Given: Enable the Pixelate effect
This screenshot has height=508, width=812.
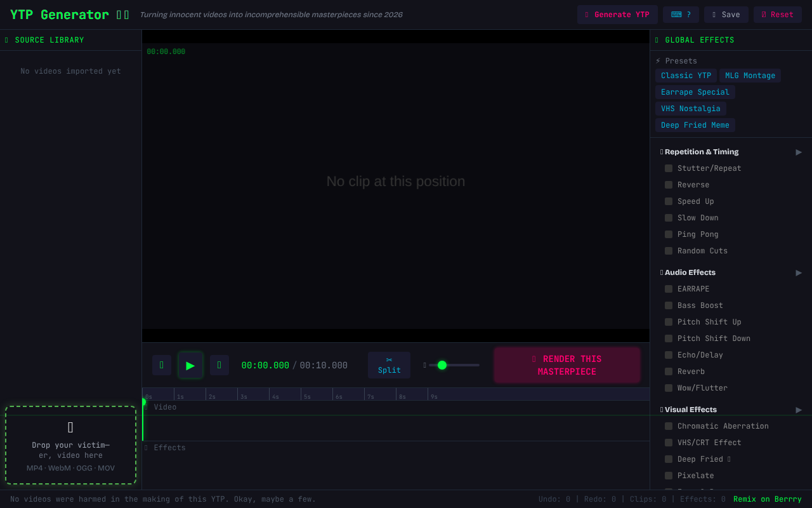Looking at the screenshot, I should [669, 476].
